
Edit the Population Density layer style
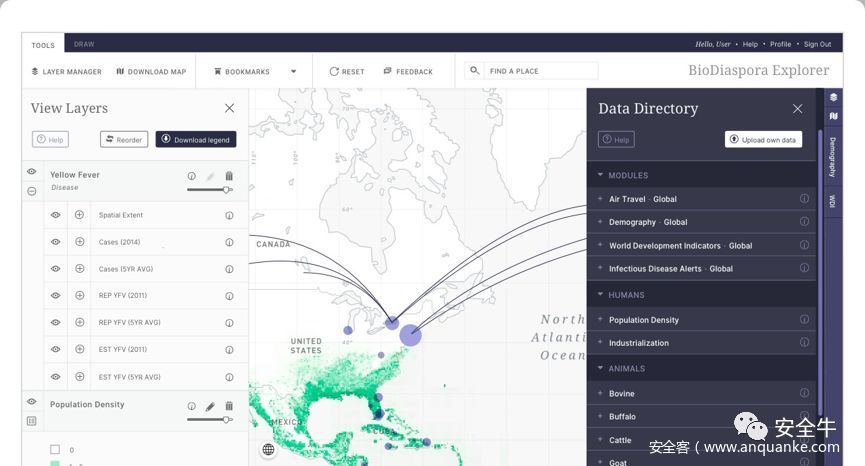coord(210,406)
